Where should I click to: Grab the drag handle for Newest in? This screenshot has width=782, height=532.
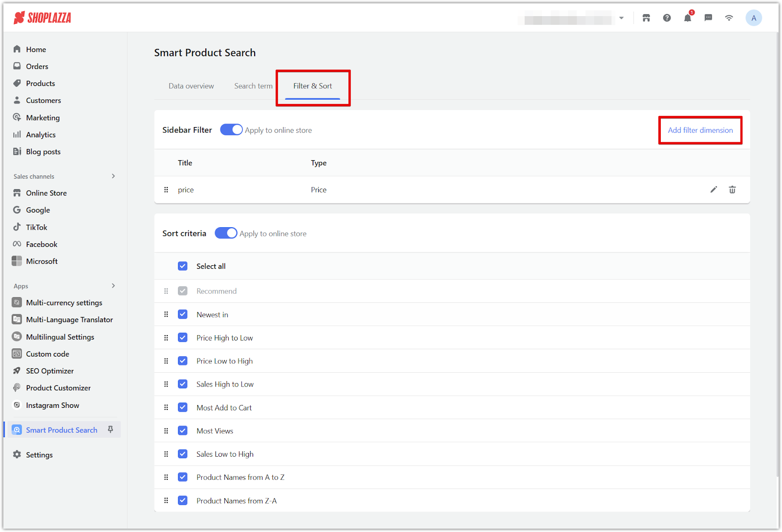pyautogui.click(x=166, y=315)
